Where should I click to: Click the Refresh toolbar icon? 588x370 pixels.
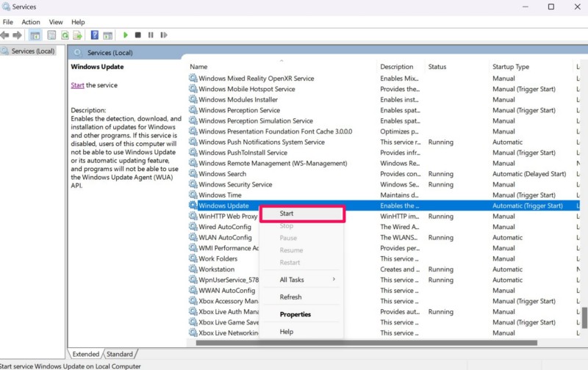tap(65, 35)
